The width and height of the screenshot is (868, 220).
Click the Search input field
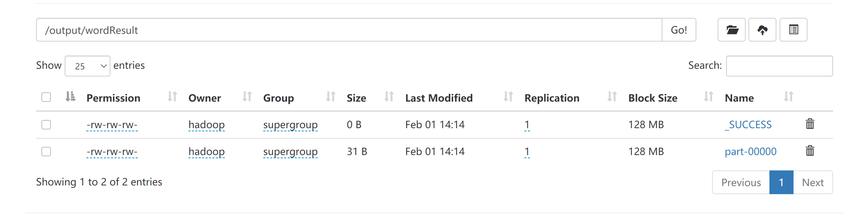tap(779, 66)
